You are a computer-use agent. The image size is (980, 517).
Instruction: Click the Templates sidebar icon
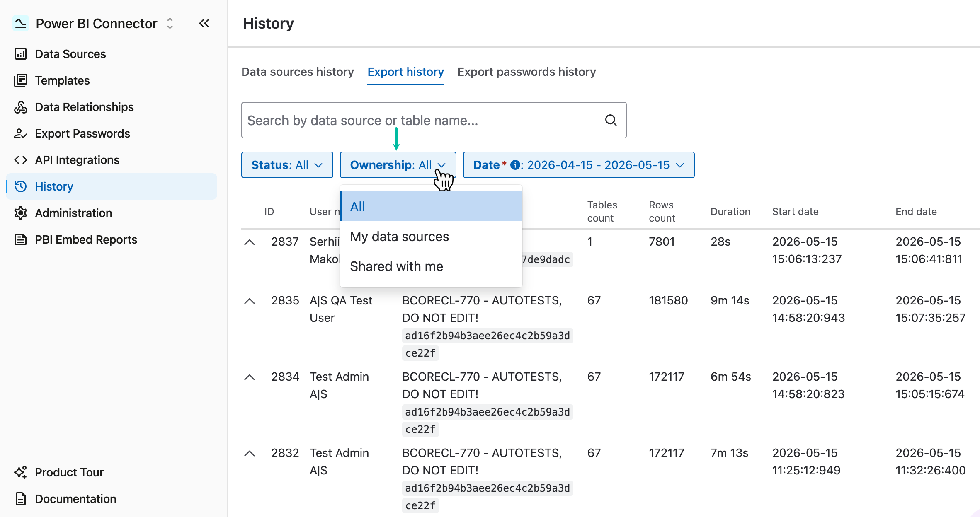(x=21, y=80)
